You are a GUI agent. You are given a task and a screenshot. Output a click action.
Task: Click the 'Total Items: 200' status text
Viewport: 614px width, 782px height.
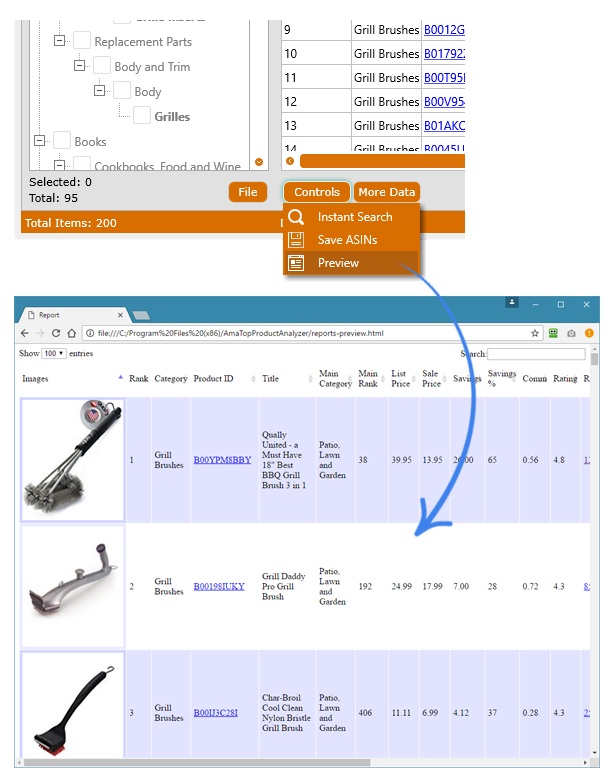(71, 223)
